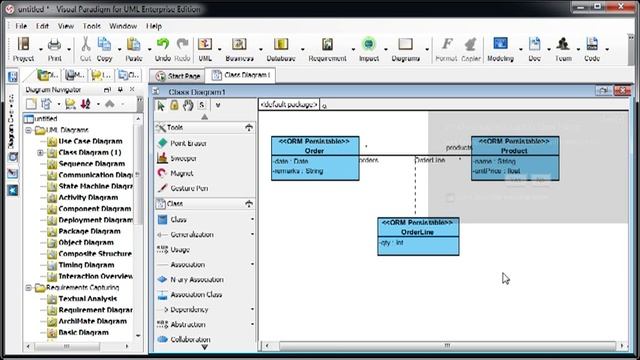Select the Order class box
This screenshot has width=640, height=360.
(x=315, y=158)
